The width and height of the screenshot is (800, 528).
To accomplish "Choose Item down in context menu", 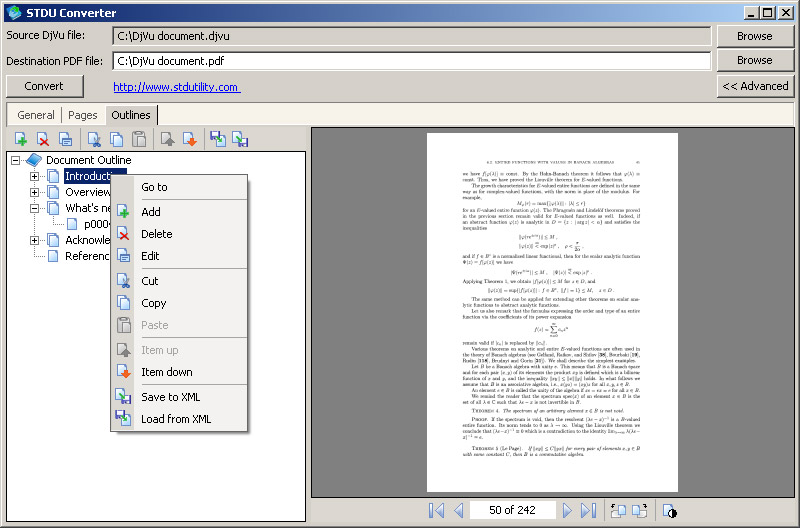I will [x=179, y=372].
